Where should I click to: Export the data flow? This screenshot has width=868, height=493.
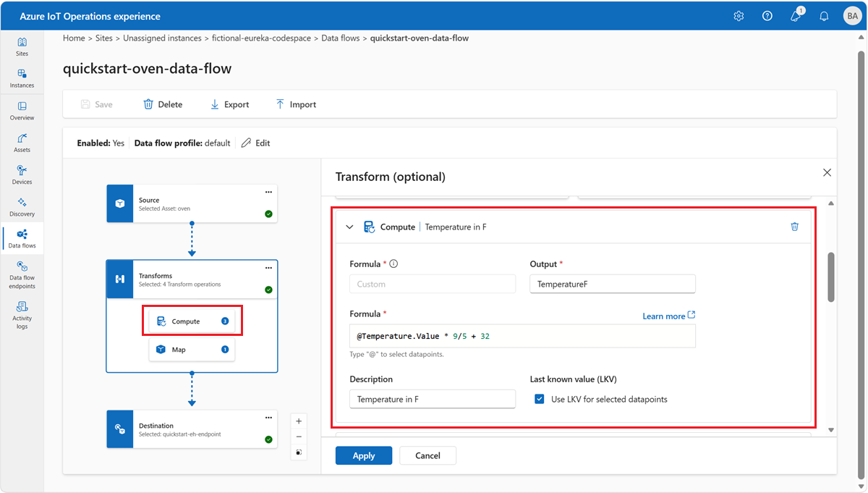pos(229,104)
